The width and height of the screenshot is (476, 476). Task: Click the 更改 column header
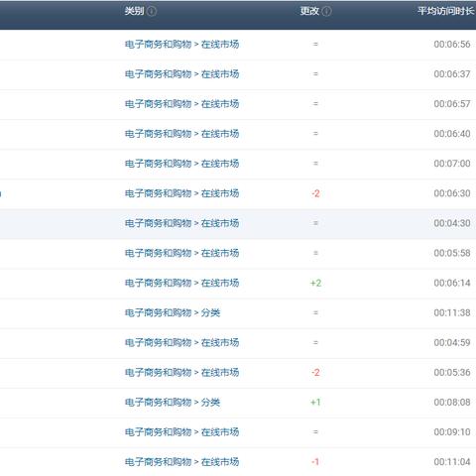[x=309, y=11]
